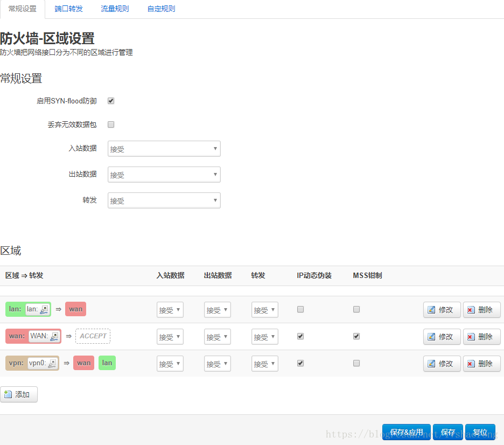Open vpn zone 入站数据 dropdown
The width and height of the screenshot is (504, 445).
pyautogui.click(x=170, y=364)
